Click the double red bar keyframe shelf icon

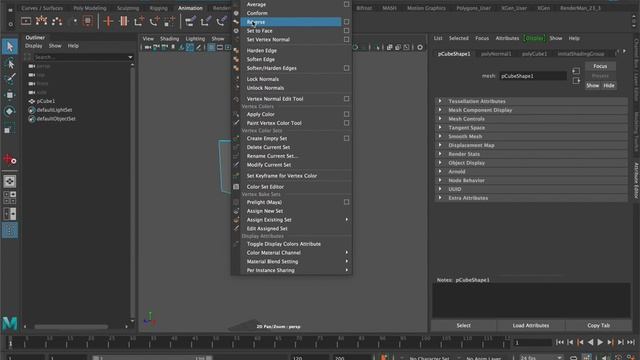124,21
